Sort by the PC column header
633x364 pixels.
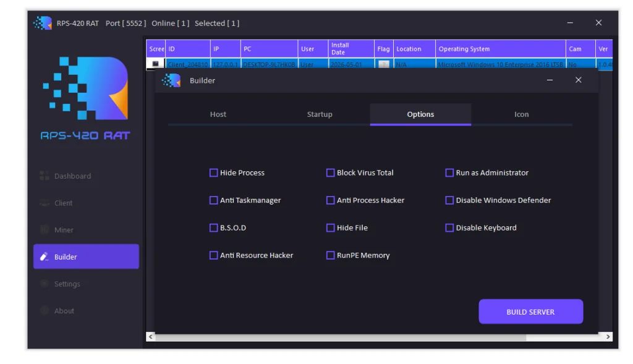point(270,49)
